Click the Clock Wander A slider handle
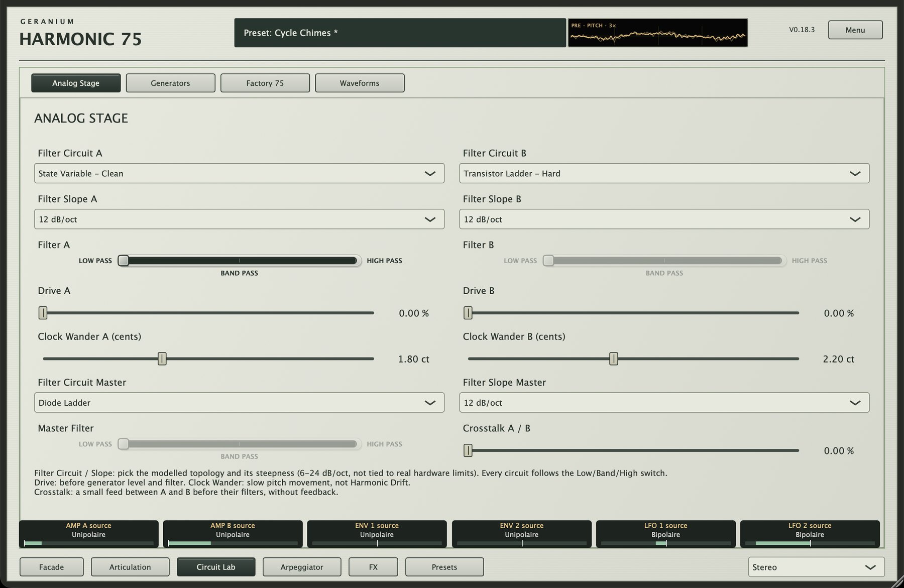904x588 pixels. 162,359
